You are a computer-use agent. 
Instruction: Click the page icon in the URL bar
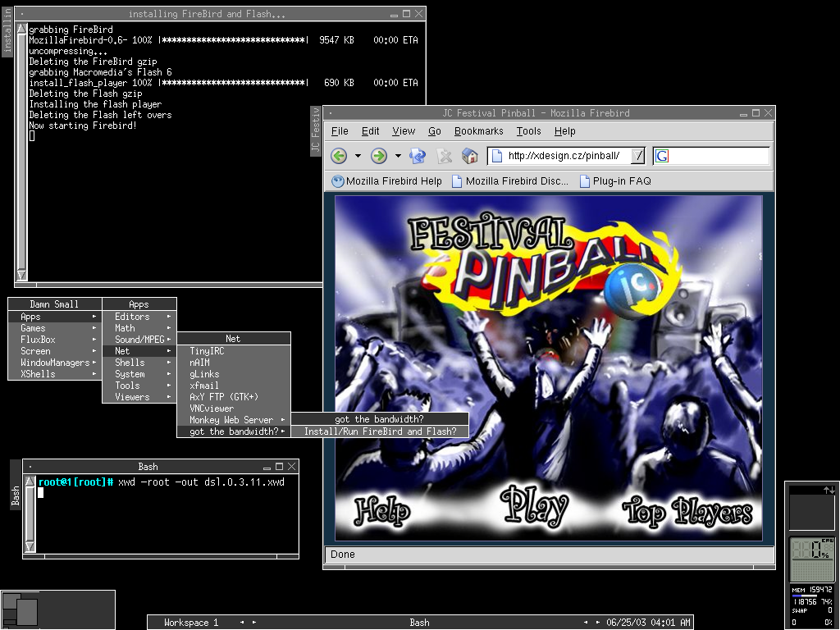point(497,156)
